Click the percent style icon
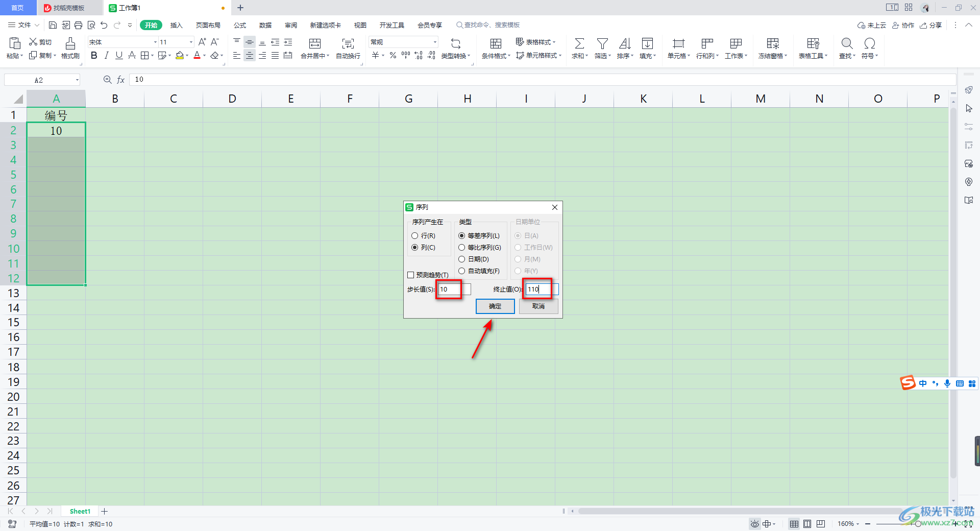 [393, 55]
